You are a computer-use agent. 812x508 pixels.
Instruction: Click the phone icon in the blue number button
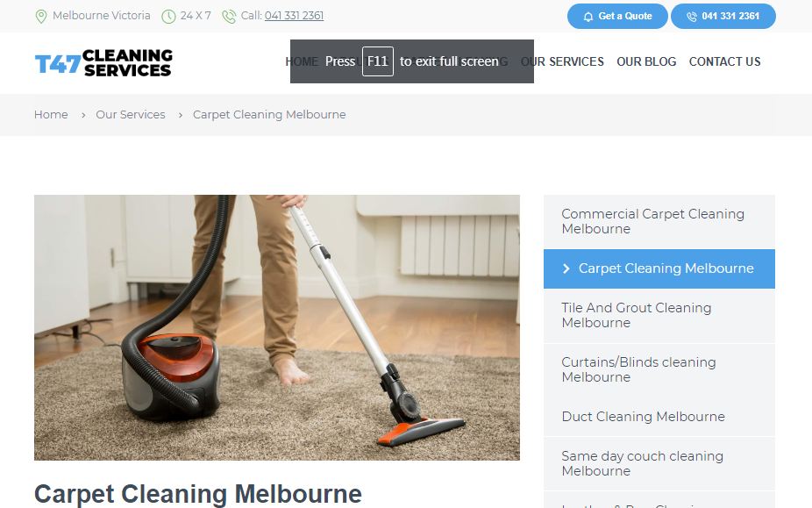click(691, 17)
